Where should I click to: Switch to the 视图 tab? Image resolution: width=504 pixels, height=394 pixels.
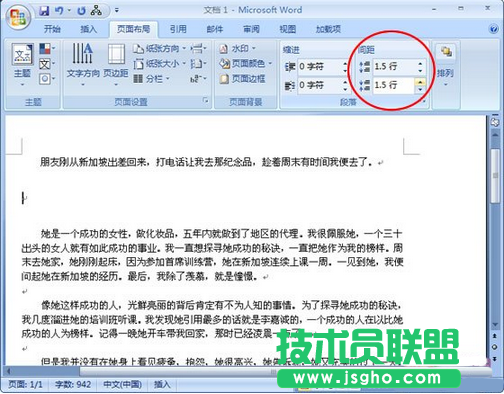pos(288,29)
